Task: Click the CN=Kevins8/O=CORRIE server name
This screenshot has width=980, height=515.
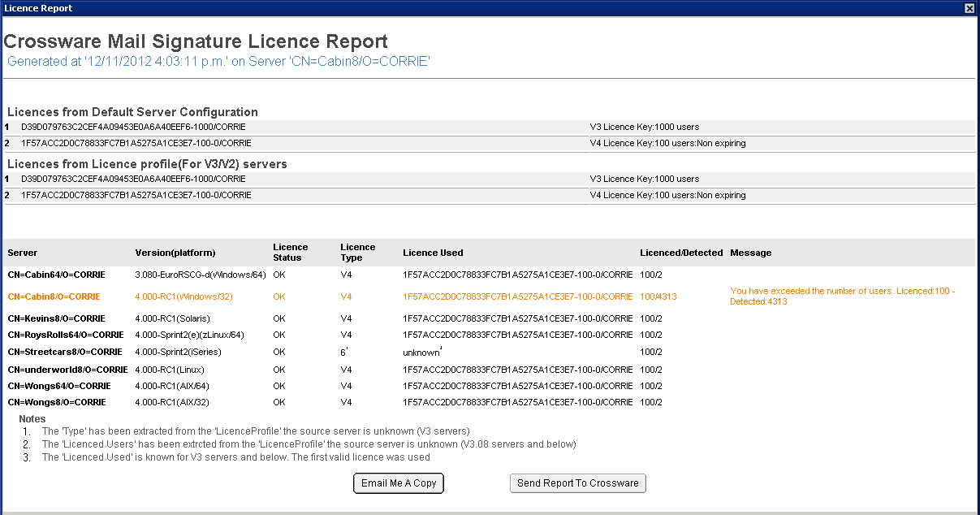Action: (x=56, y=319)
